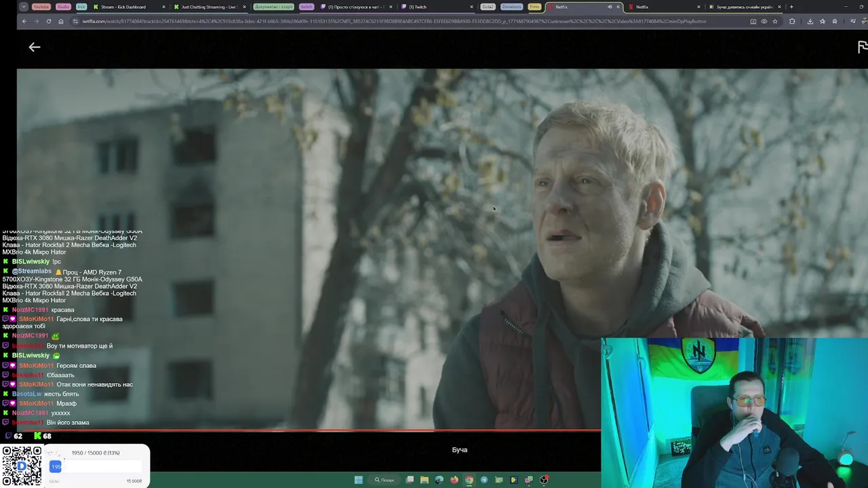Go back with the browser back button

point(24,21)
